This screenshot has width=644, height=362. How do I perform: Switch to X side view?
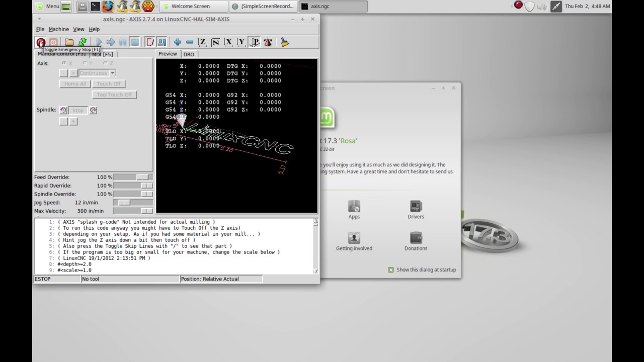228,42
